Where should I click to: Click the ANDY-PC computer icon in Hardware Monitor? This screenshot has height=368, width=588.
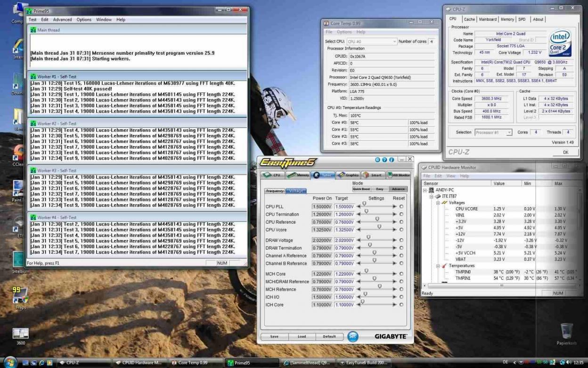point(432,190)
